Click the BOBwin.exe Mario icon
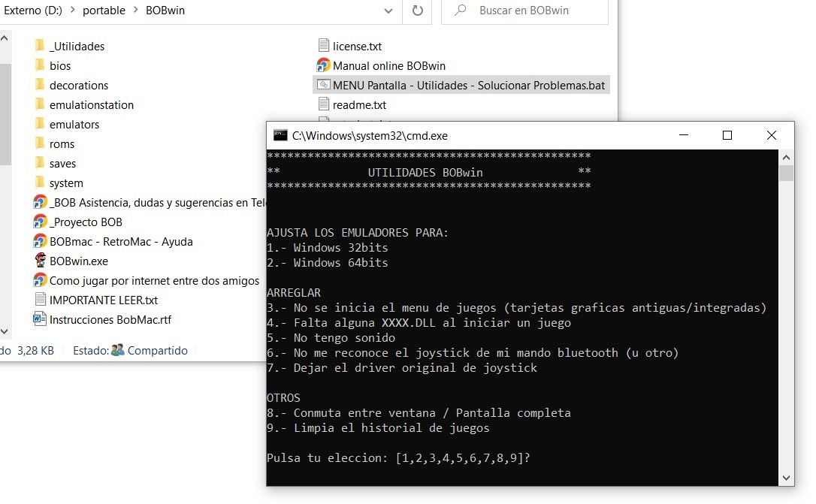Image resolution: width=816 pixels, height=504 pixels. click(40, 261)
